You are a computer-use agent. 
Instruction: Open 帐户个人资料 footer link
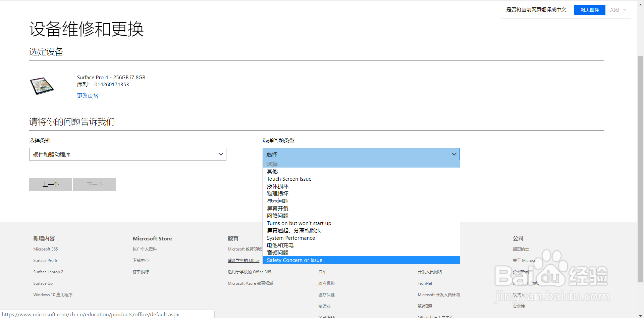pos(145,249)
